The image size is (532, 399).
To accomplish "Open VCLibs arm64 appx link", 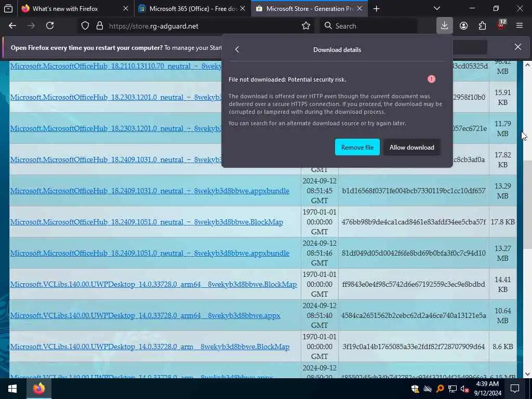I will pos(145,315).
